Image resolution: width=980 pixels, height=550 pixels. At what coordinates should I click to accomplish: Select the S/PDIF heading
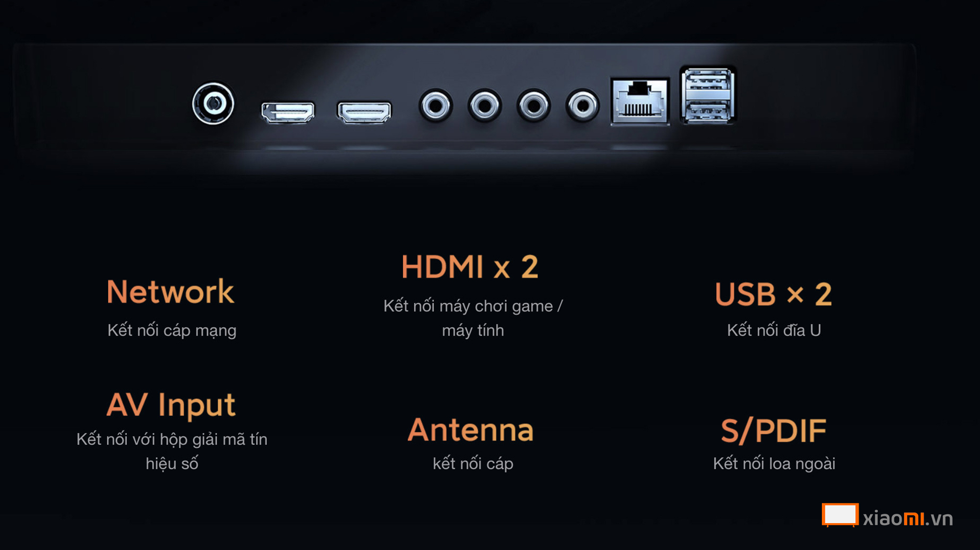(773, 431)
